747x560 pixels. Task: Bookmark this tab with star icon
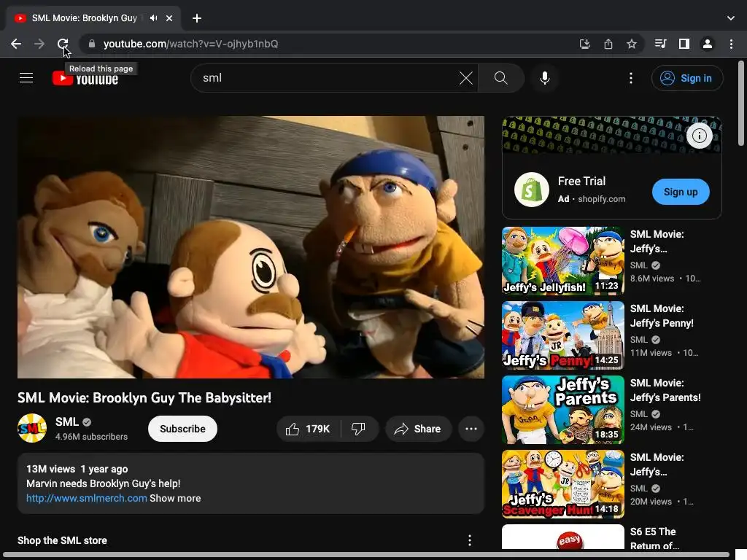(631, 44)
